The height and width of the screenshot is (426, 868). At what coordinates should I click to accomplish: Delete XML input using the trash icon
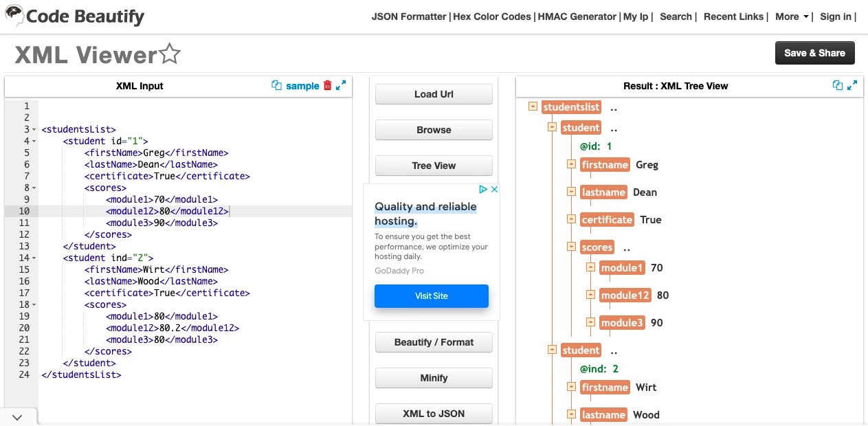pyautogui.click(x=327, y=86)
